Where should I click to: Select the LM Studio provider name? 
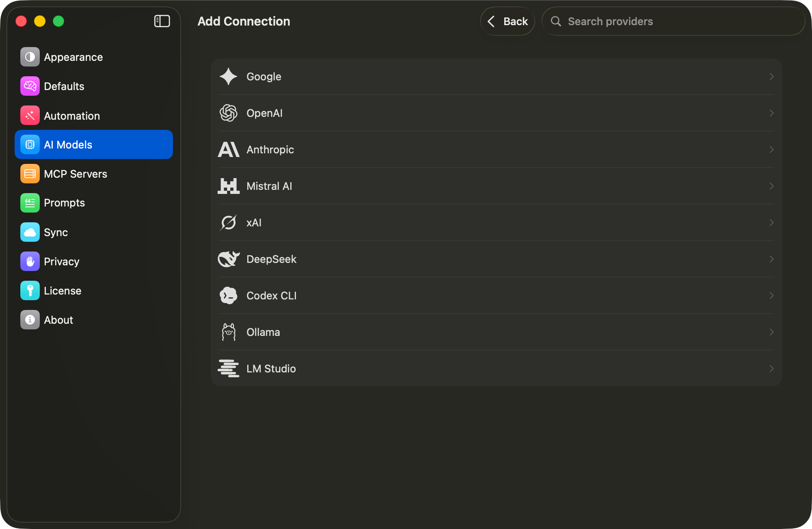[x=271, y=368]
